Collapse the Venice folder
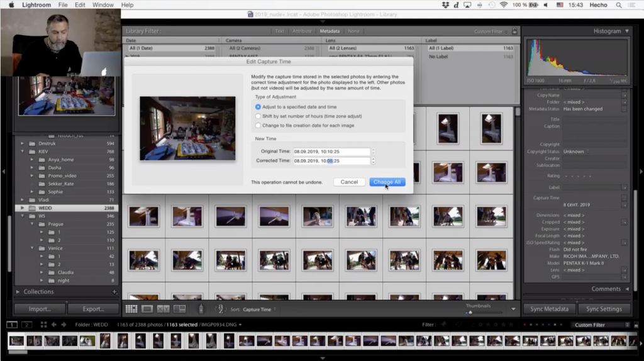Viewport: 644px width, 361px height. [x=32, y=248]
